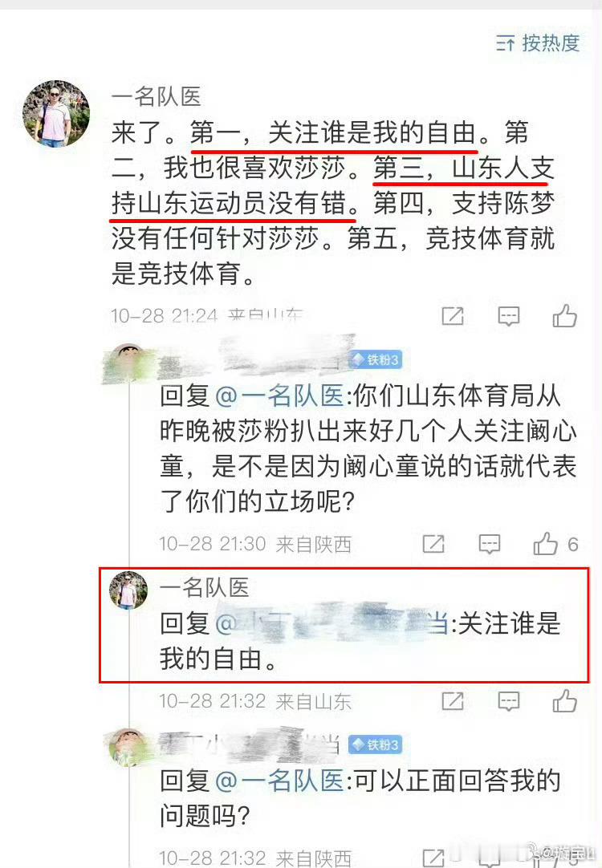
Task: Open 一名队医 large profile avatar
Action: [56, 113]
